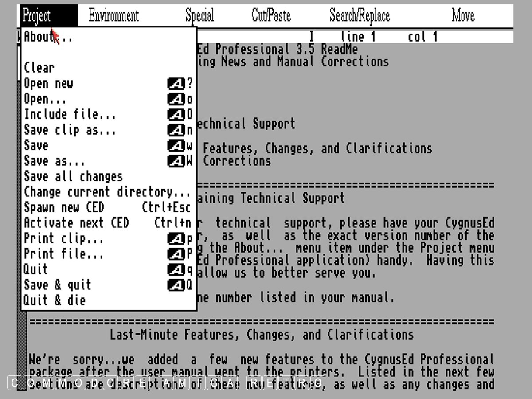Click Amiga key icon beside Include file...
This screenshot has width=532, height=399.
point(176,114)
